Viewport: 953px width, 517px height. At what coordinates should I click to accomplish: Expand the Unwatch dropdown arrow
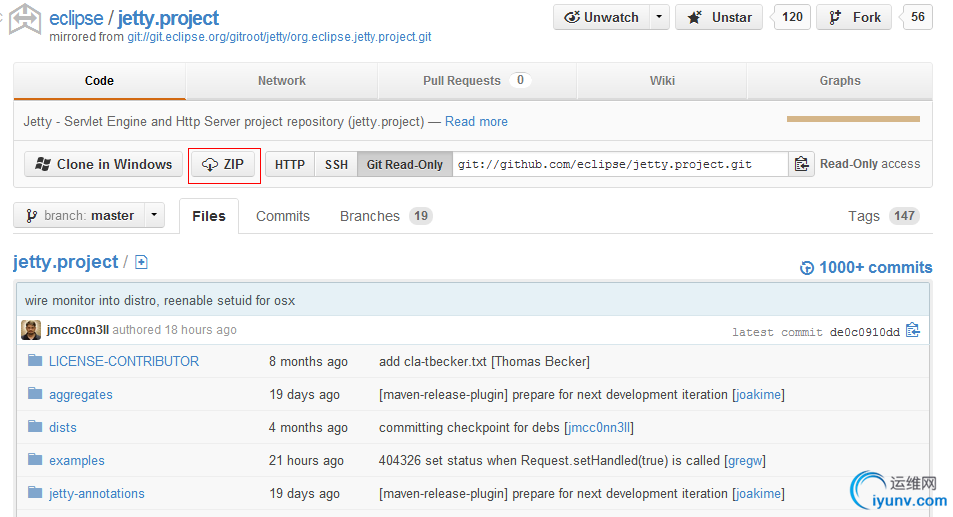coord(659,18)
